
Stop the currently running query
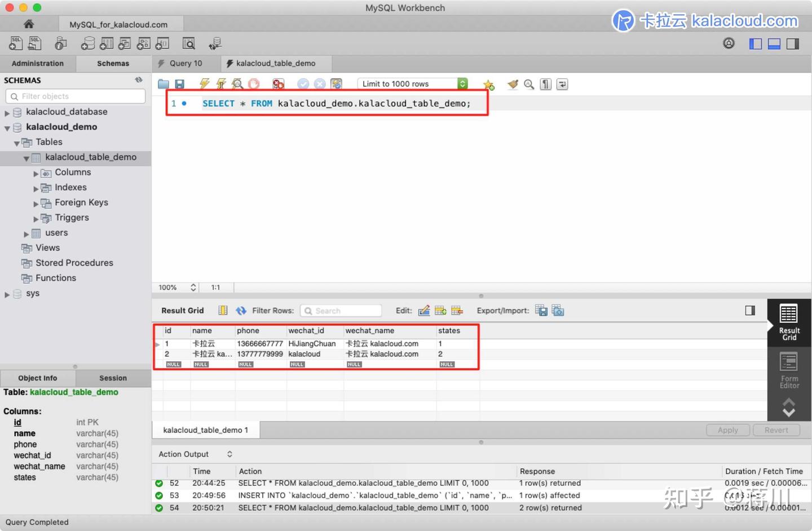254,83
